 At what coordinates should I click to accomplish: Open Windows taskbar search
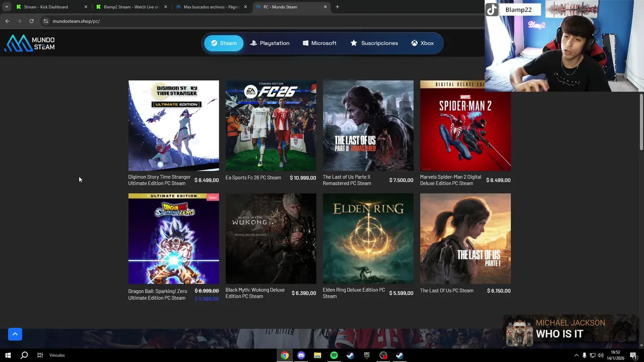[x=24, y=355]
